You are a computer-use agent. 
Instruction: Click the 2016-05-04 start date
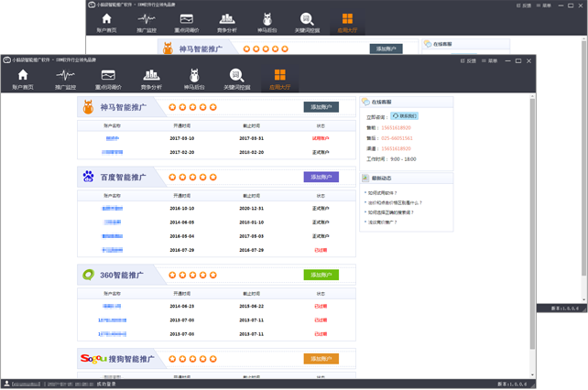tap(182, 236)
